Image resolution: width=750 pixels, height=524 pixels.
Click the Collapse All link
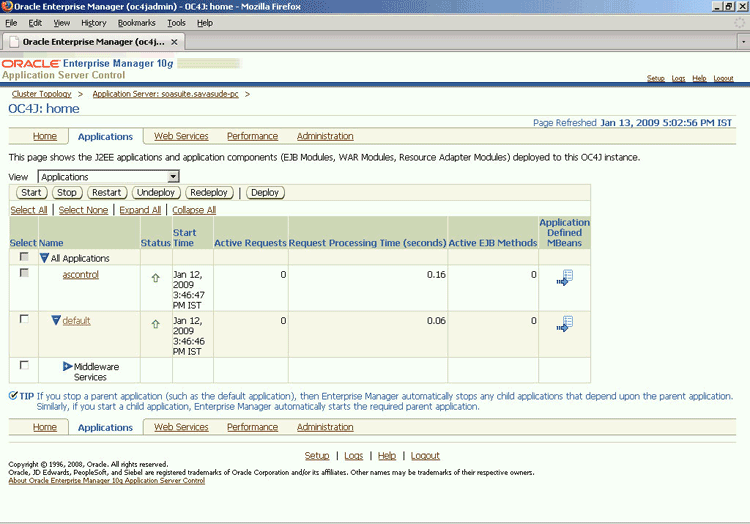[194, 210]
